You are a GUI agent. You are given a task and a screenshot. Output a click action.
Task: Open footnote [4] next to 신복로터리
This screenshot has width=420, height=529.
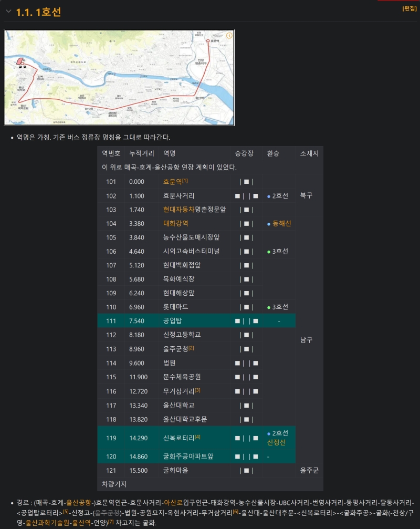click(197, 437)
